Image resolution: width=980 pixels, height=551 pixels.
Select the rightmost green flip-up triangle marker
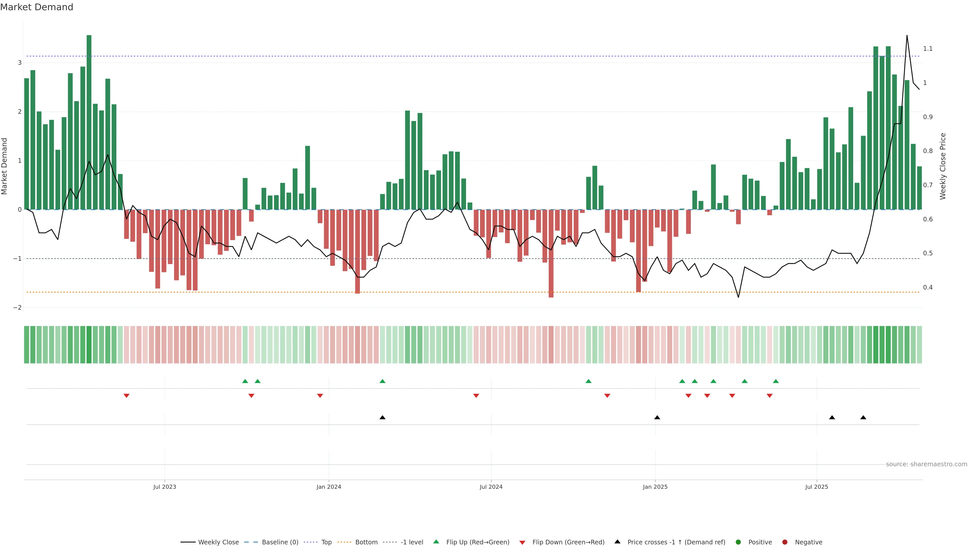pyautogui.click(x=776, y=381)
